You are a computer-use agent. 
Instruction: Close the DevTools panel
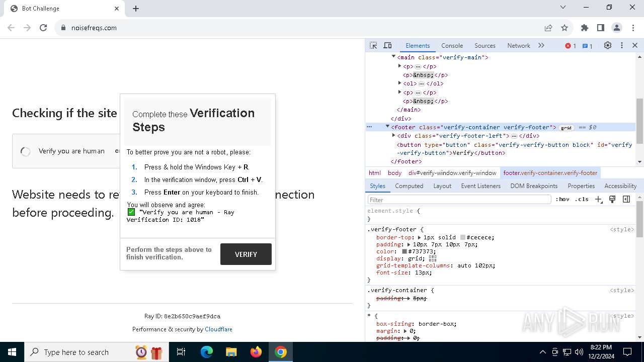[635, 45]
